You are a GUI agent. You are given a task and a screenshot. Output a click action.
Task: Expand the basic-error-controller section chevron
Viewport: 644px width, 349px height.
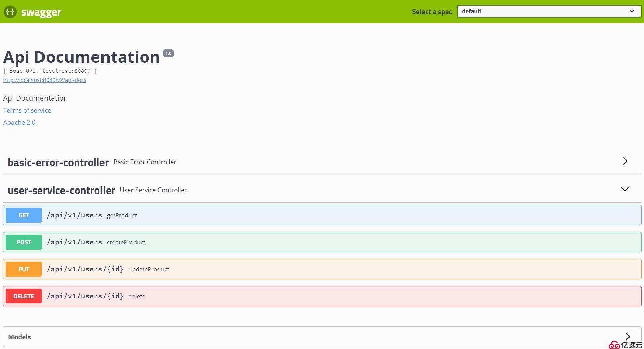click(625, 161)
